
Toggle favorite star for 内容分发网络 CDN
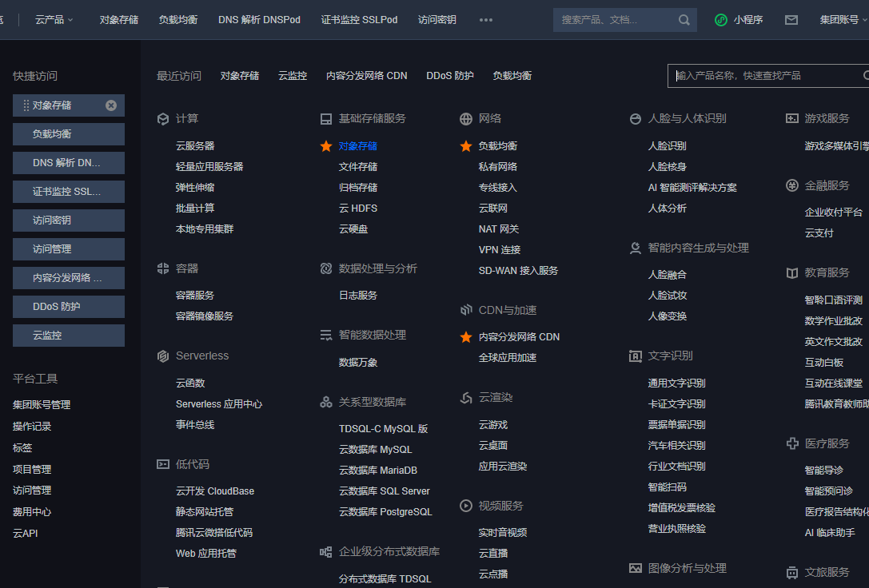(466, 337)
